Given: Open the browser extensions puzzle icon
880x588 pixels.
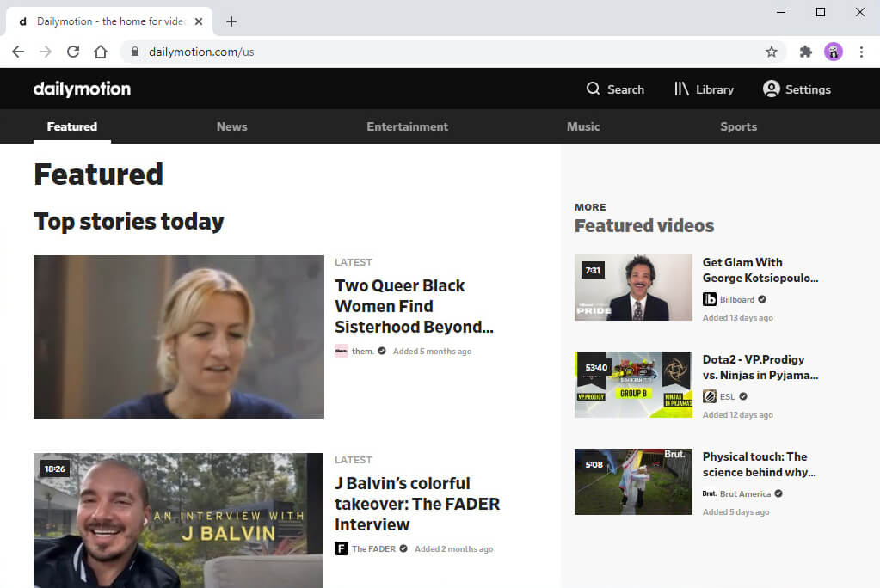Looking at the screenshot, I should pos(806,52).
